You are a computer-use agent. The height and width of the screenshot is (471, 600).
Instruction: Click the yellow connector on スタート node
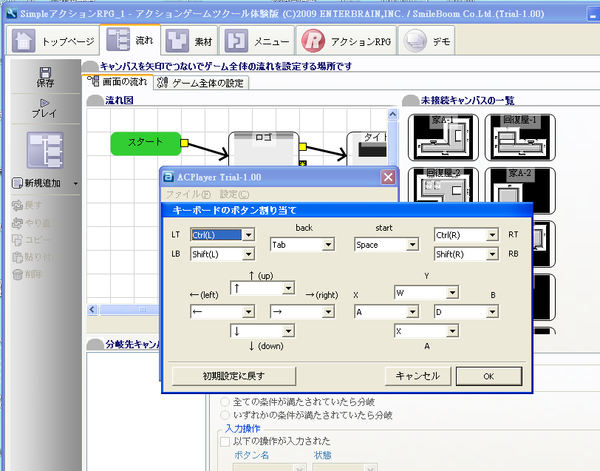184,143
